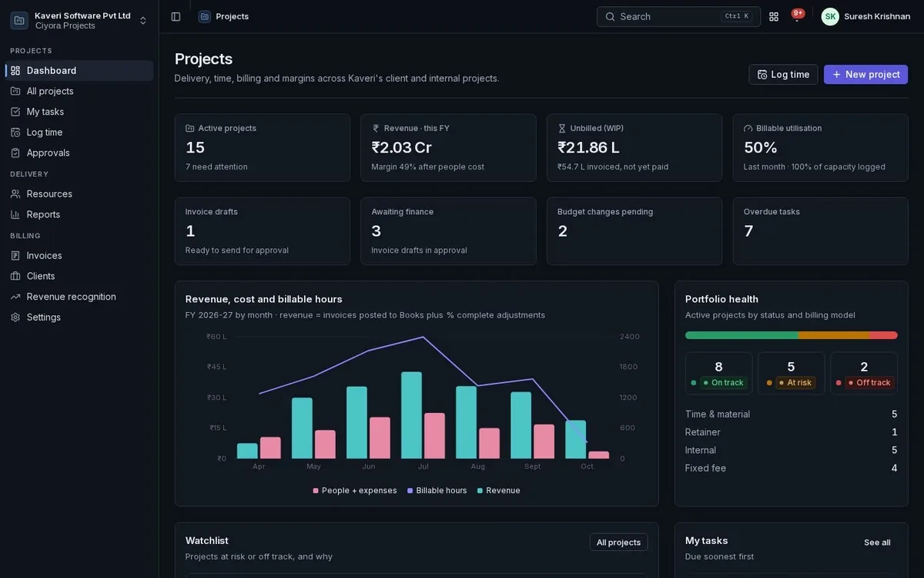
Task: Select the At risk status tile
Action: [791, 374]
